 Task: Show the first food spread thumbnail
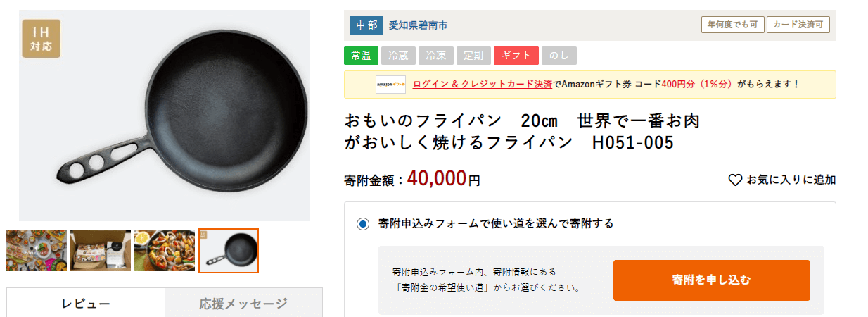[37, 251]
